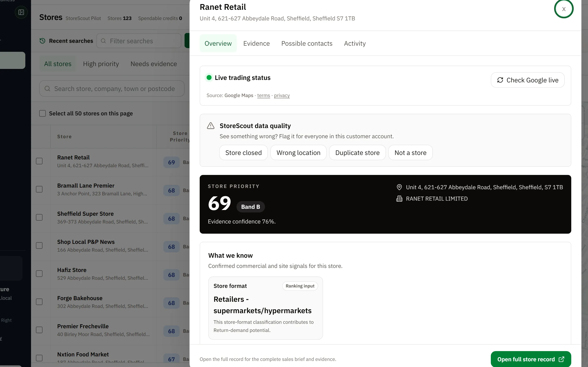Click the green live trading status dot
This screenshot has height=367, width=588.
click(209, 78)
